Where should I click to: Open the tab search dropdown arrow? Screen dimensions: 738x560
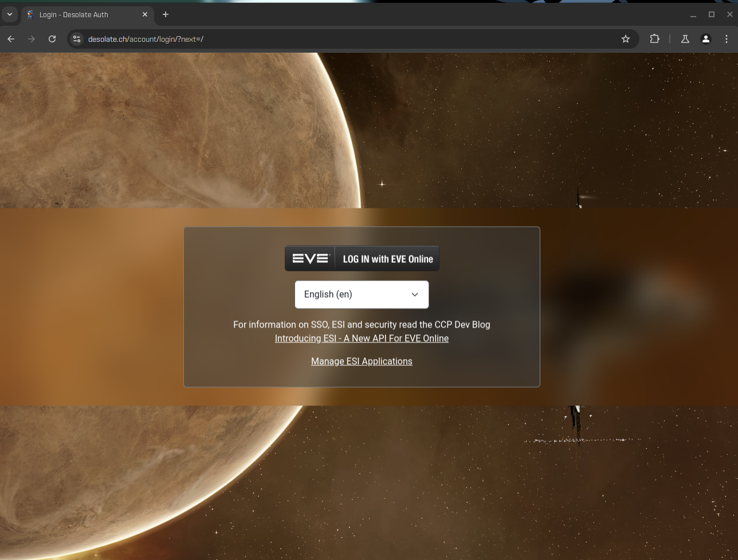(x=9, y=14)
